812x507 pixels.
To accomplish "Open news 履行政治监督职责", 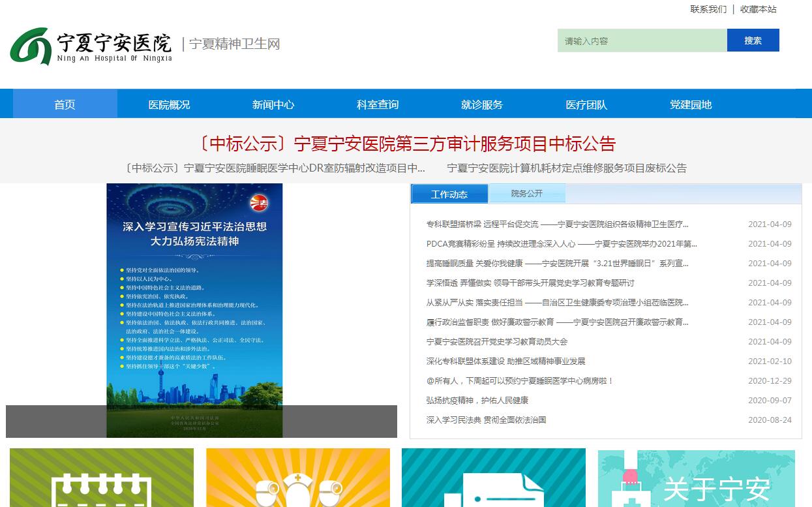I will click(558, 322).
